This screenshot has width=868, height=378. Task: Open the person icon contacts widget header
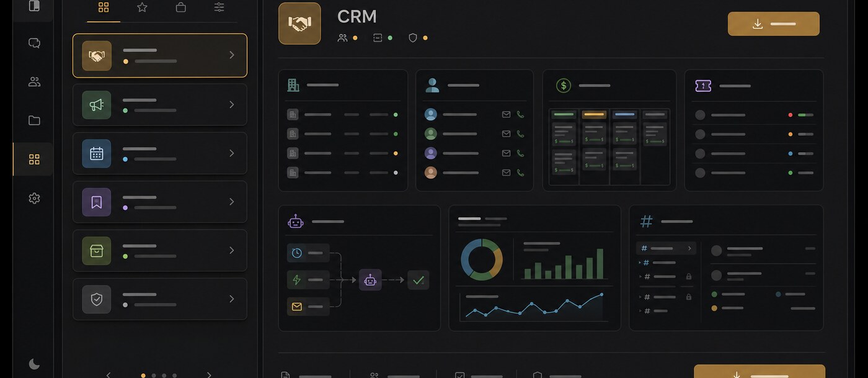coord(432,85)
